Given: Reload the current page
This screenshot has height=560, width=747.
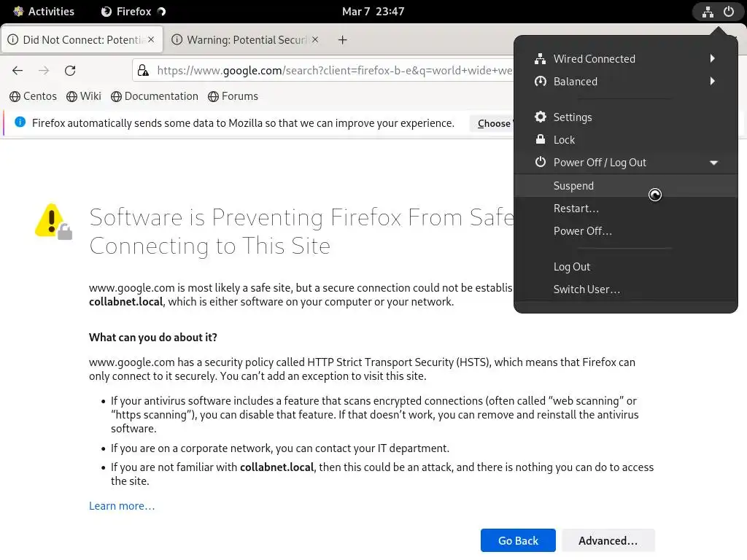Looking at the screenshot, I should 70,71.
